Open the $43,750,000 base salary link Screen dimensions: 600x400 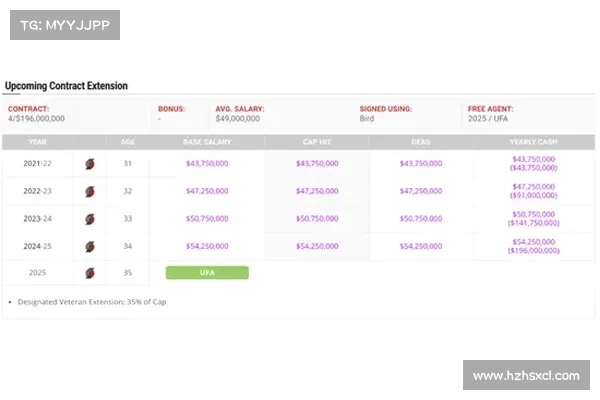pos(207,163)
